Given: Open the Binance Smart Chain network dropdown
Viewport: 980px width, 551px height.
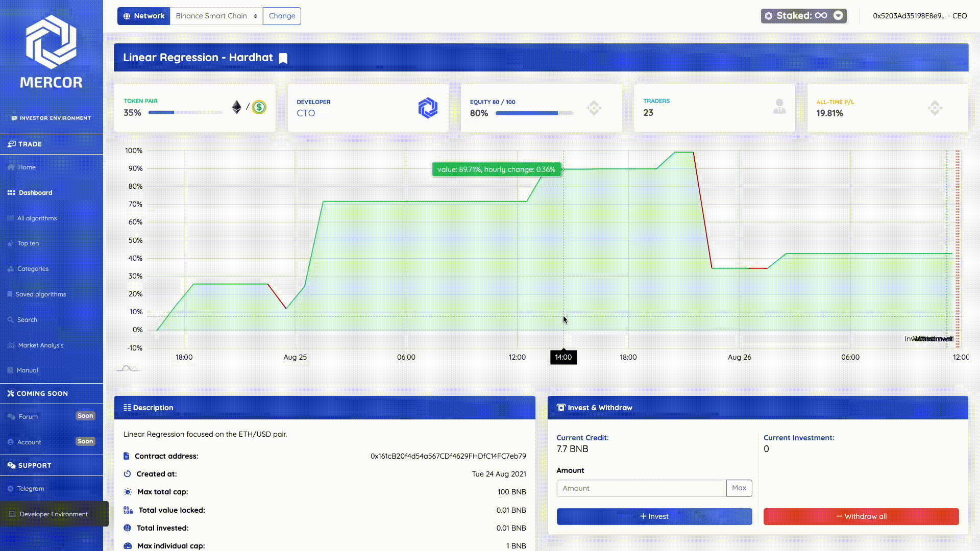Looking at the screenshot, I should click(x=216, y=16).
